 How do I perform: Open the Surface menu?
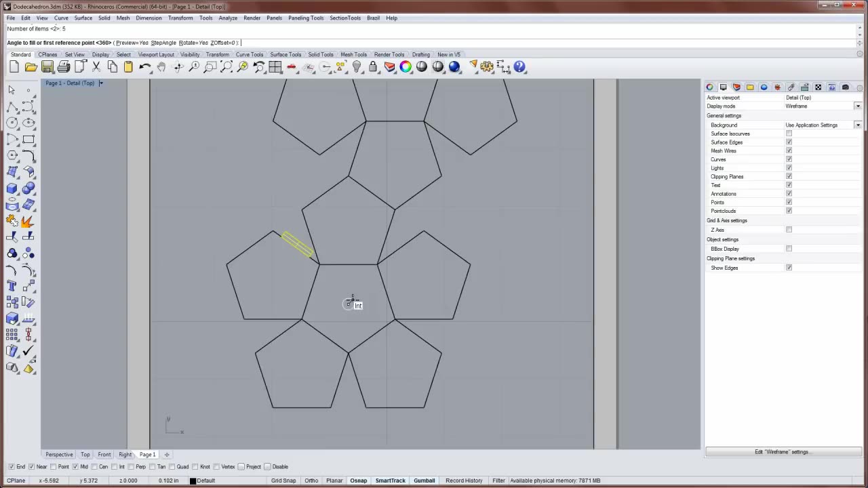click(83, 18)
